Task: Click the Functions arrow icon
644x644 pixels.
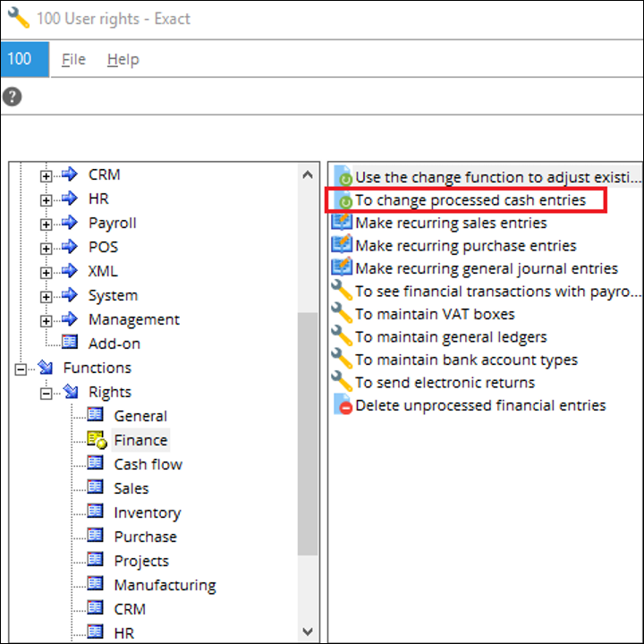Action: pyautogui.click(x=46, y=368)
